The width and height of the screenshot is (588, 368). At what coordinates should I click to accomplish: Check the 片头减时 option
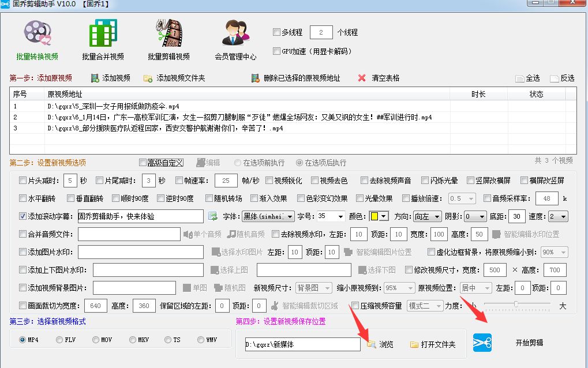tap(23, 181)
